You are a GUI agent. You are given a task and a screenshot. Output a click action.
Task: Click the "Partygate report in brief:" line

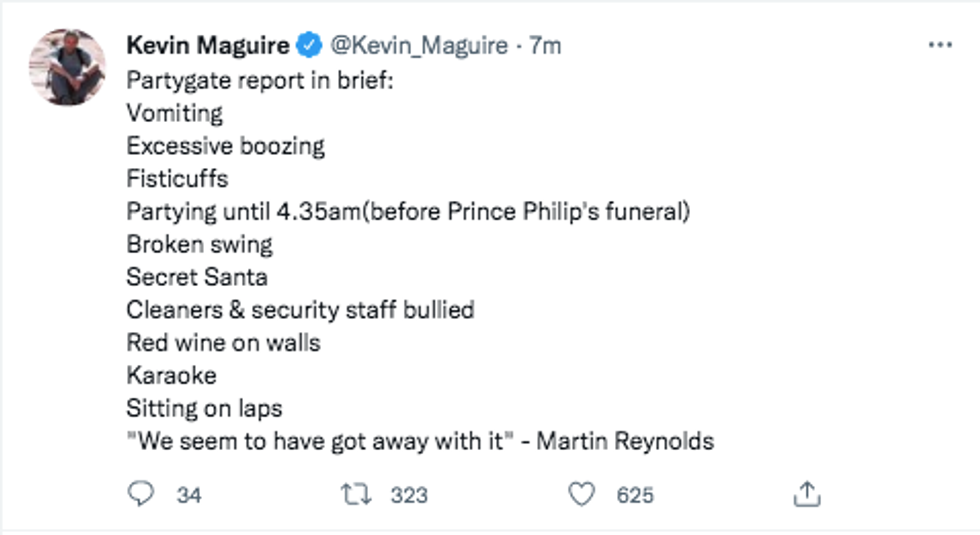tap(261, 80)
